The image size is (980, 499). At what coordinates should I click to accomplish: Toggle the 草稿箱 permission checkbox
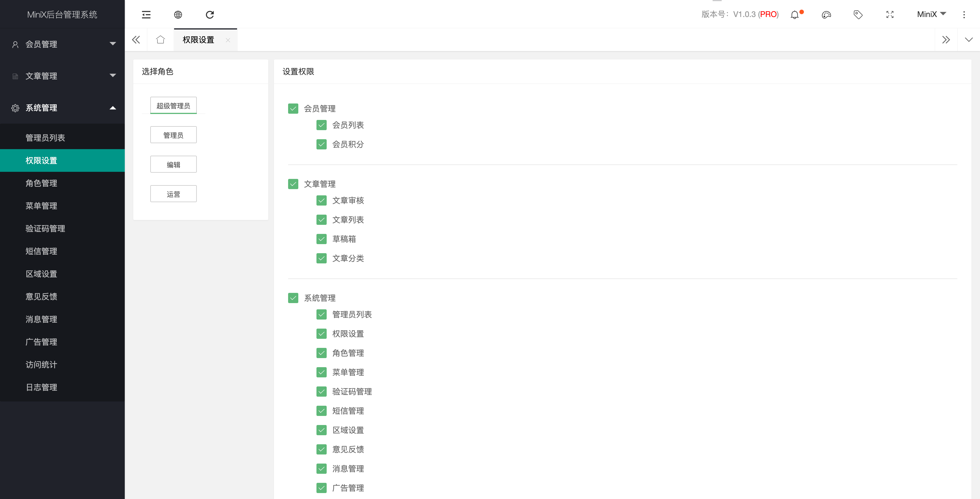coord(321,239)
